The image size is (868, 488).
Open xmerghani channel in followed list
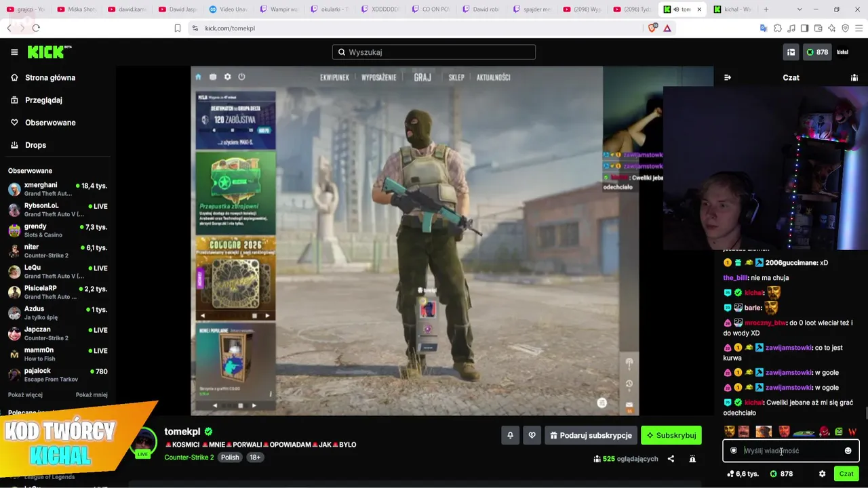[58, 189]
